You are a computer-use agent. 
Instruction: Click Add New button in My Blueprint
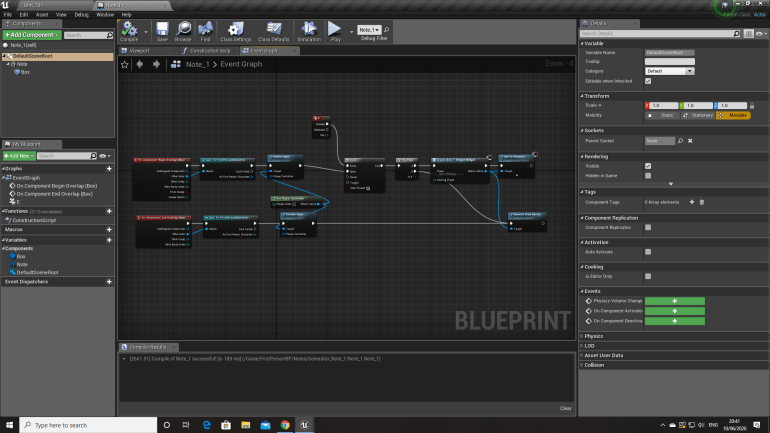point(19,156)
